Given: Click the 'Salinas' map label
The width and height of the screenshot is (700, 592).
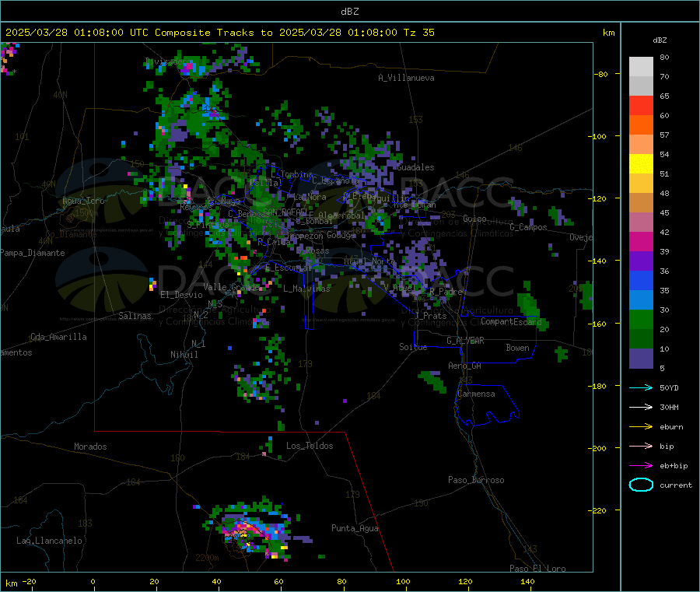Looking at the screenshot, I should tap(135, 316).
